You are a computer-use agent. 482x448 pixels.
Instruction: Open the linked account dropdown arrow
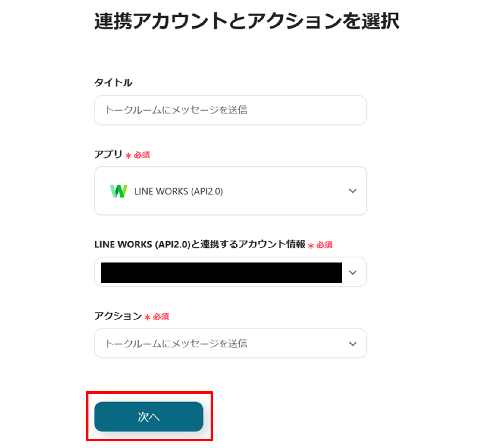tap(352, 272)
